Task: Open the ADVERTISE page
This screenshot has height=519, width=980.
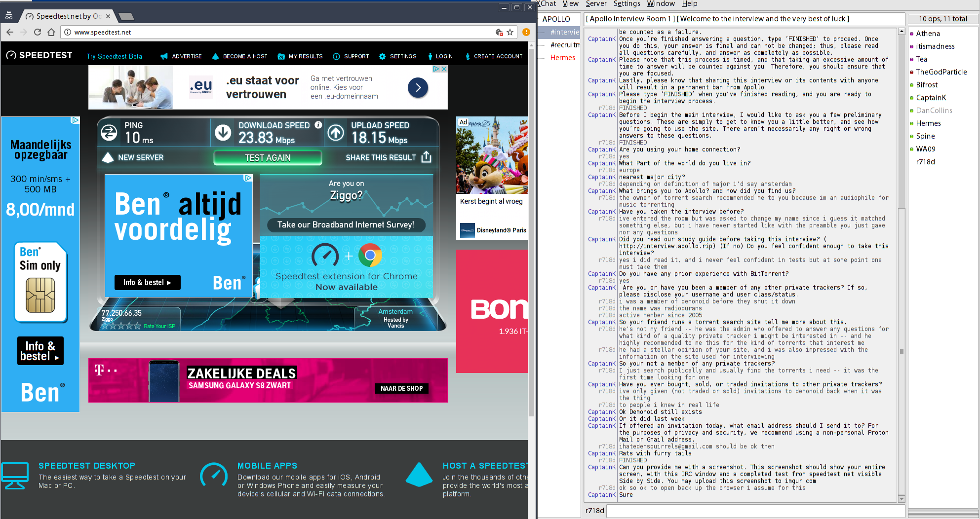Action: (x=181, y=56)
